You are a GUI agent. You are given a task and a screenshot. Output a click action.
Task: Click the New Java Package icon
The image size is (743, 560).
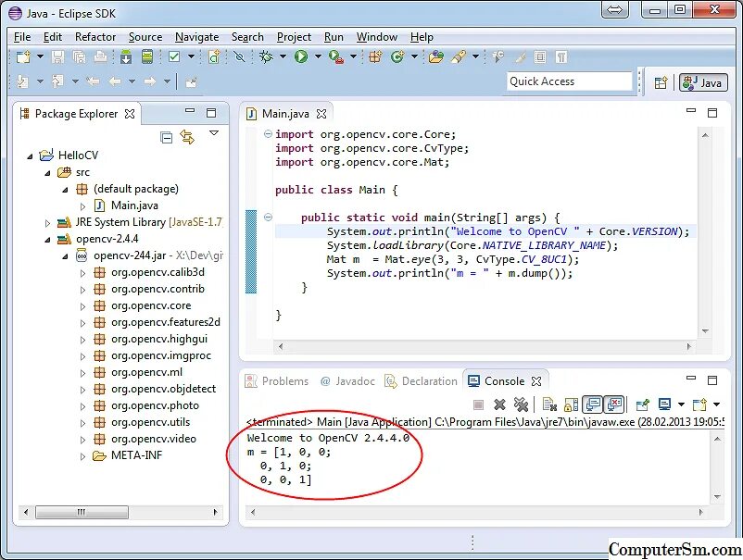(375, 56)
